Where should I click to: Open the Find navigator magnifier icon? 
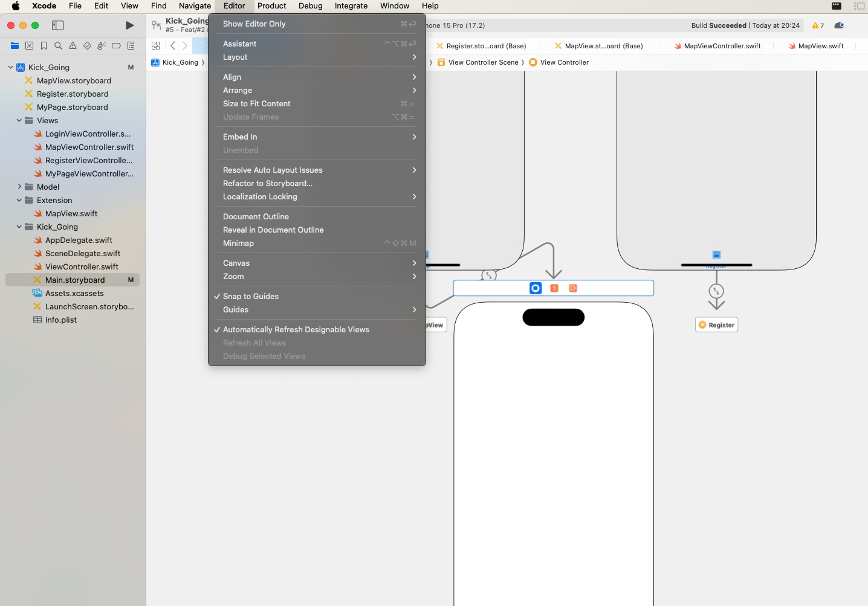(x=58, y=46)
